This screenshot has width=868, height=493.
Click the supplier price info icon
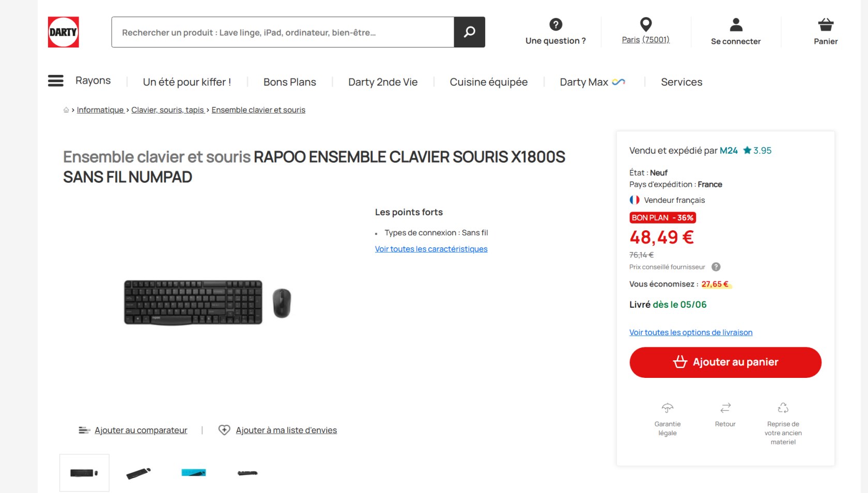(x=716, y=267)
